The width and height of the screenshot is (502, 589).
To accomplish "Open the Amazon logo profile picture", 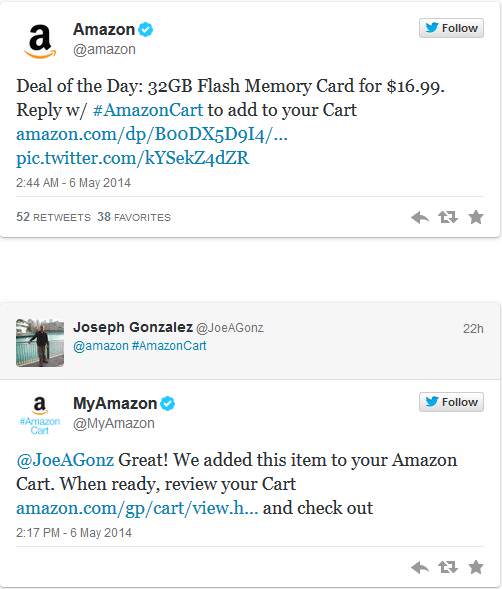I will click(x=40, y=41).
